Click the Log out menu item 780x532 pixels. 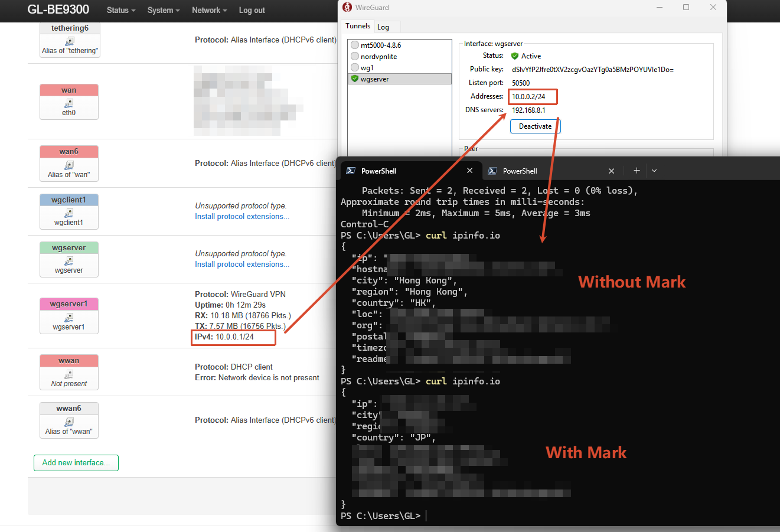point(252,10)
